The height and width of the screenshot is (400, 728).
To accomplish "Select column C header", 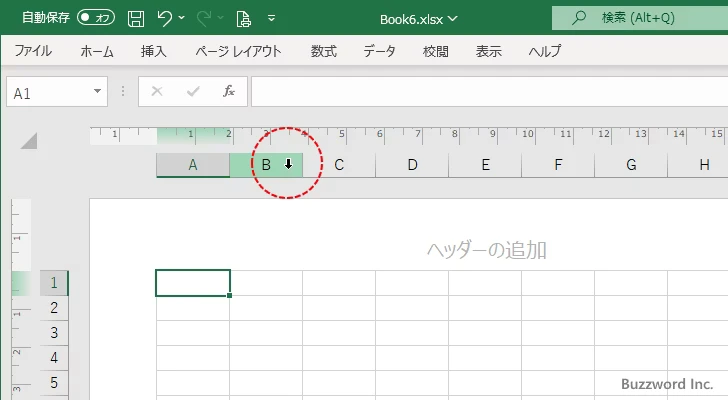I will (339, 165).
